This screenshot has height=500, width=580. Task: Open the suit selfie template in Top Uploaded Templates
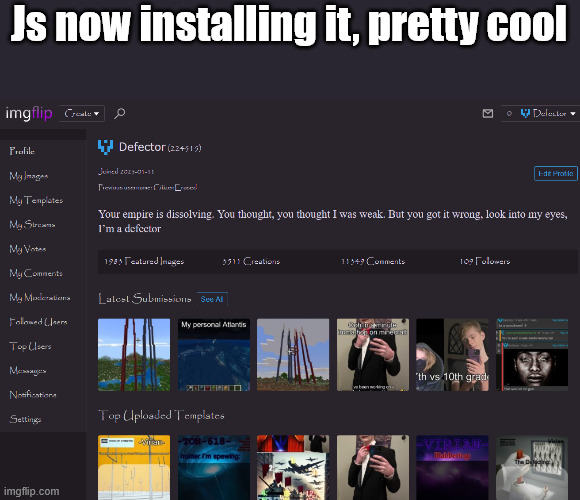tap(373, 467)
